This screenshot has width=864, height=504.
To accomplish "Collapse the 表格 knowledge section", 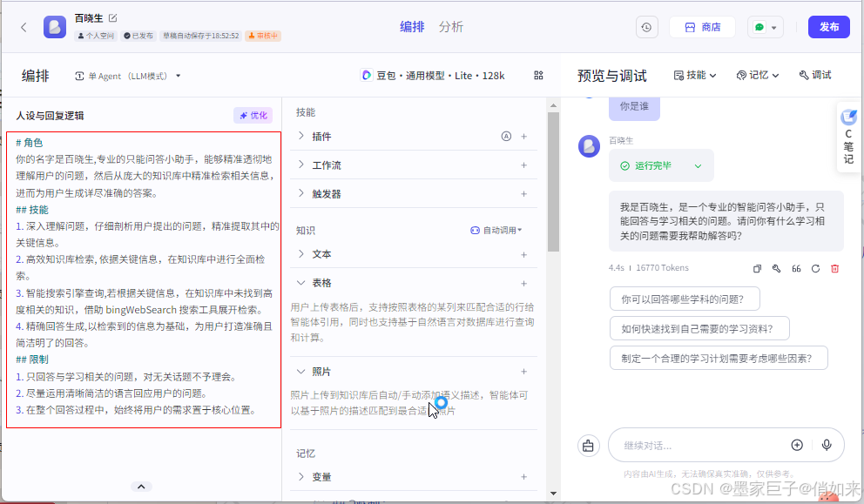I will coord(300,283).
